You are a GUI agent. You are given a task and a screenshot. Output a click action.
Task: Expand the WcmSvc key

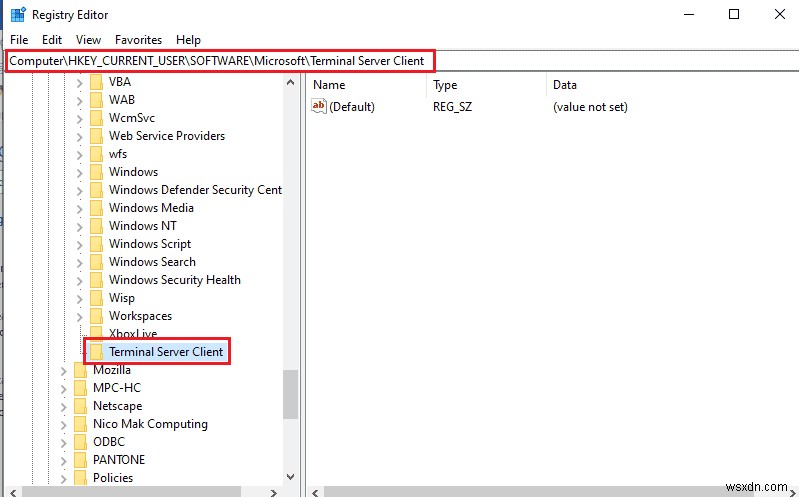click(79, 118)
